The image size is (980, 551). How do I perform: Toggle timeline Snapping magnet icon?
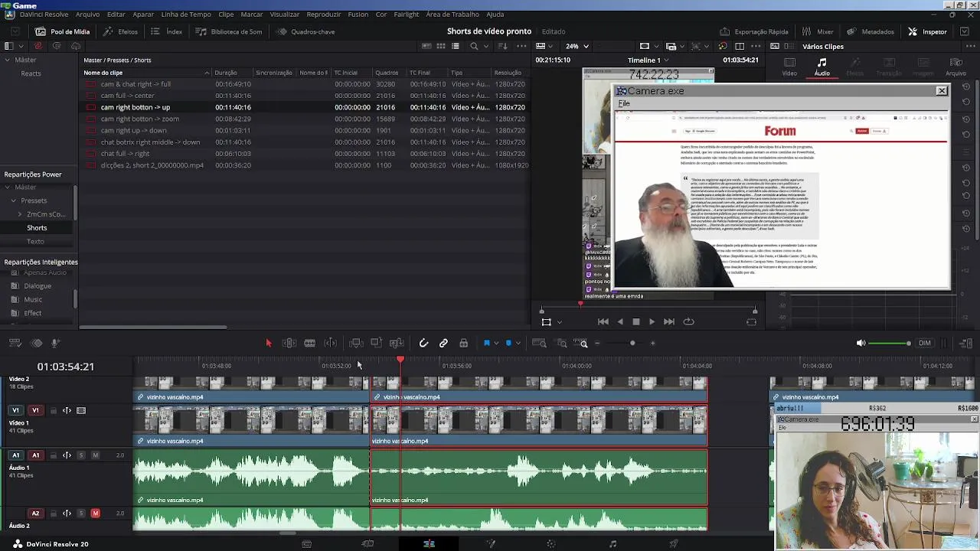click(423, 344)
